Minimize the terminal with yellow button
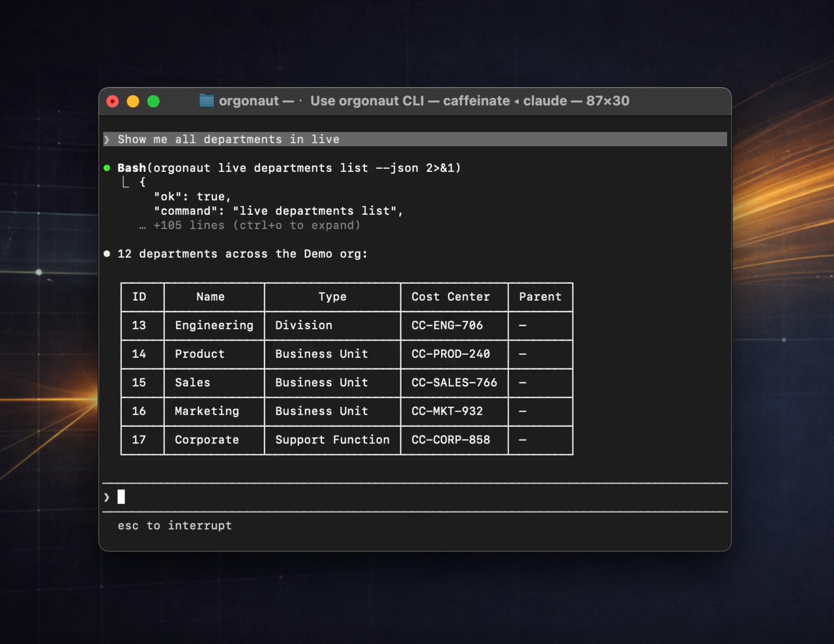The image size is (834, 644). coord(133,101)
